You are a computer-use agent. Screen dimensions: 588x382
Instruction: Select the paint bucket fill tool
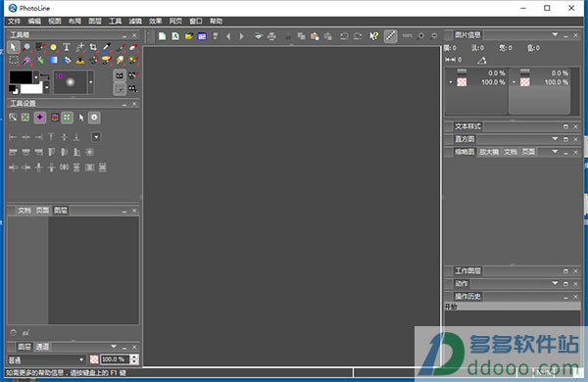tap(67, 60)
